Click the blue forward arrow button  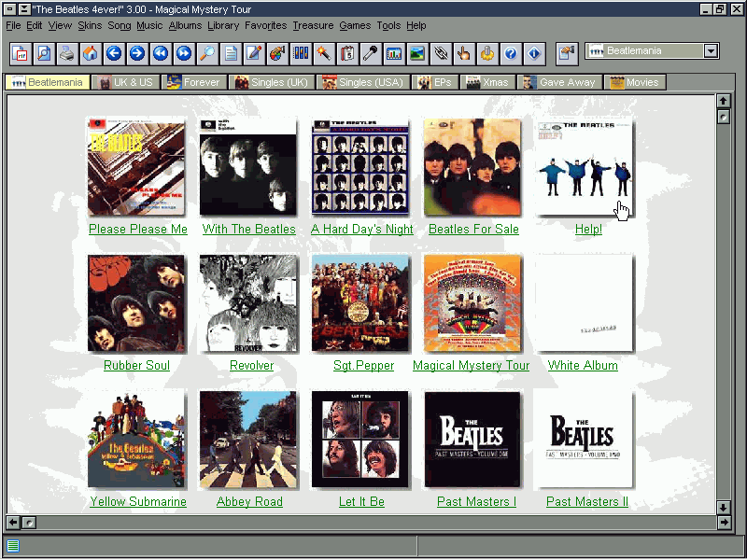[137, 53]
